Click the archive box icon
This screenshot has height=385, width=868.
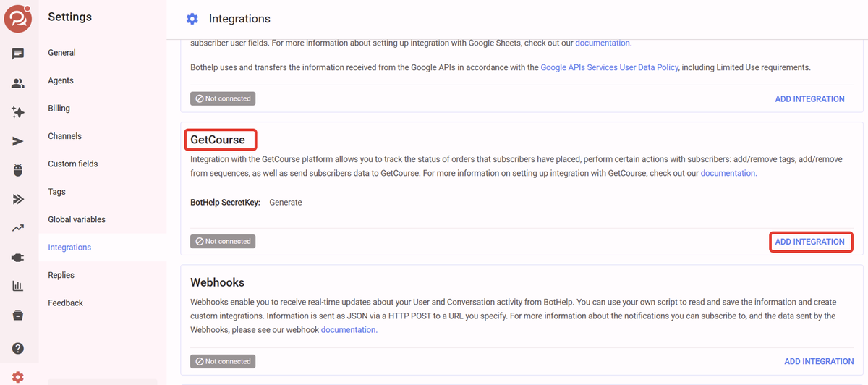click(x=18, y=315)
